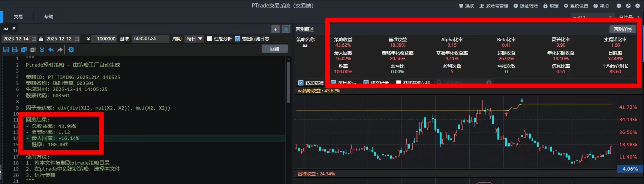Click the 基准 input field 603501.SS

point(150,39)
